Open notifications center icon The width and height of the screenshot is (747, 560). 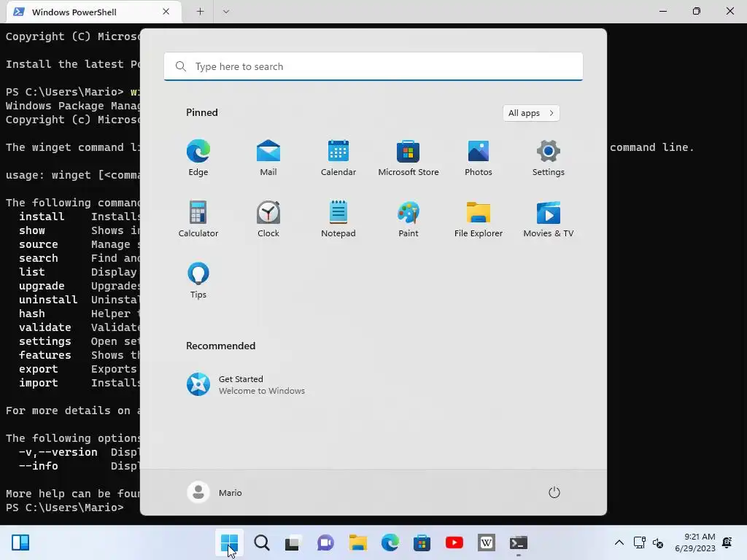click(x=727, y=542)
